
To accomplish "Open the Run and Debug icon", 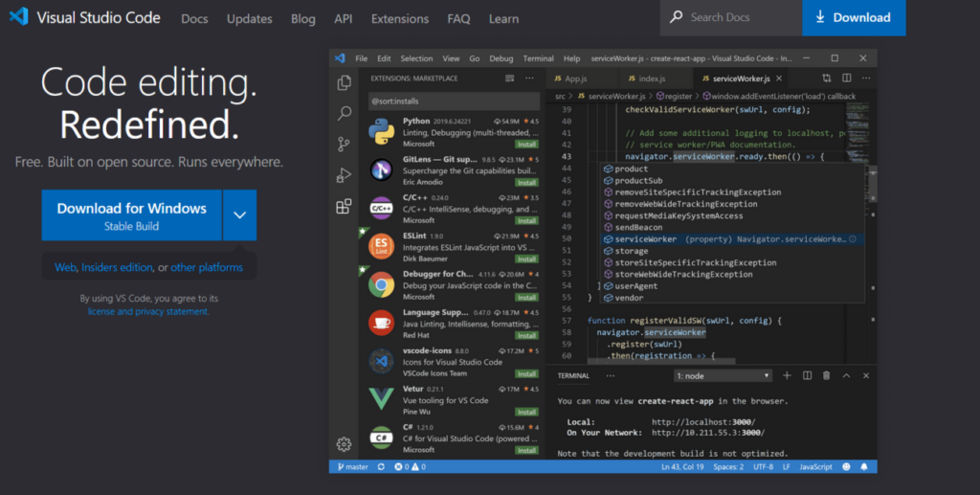I will pyautogui.click(x=344, y=175).
